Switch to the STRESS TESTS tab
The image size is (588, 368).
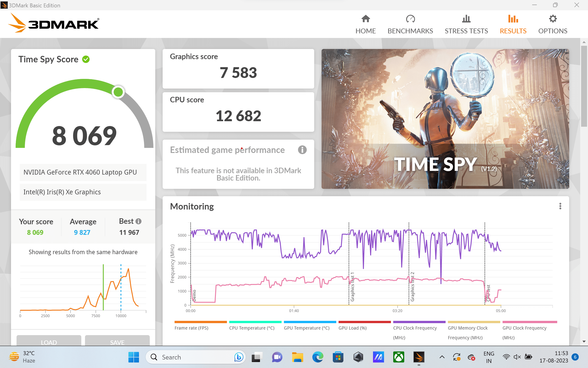tap(466, 25)
